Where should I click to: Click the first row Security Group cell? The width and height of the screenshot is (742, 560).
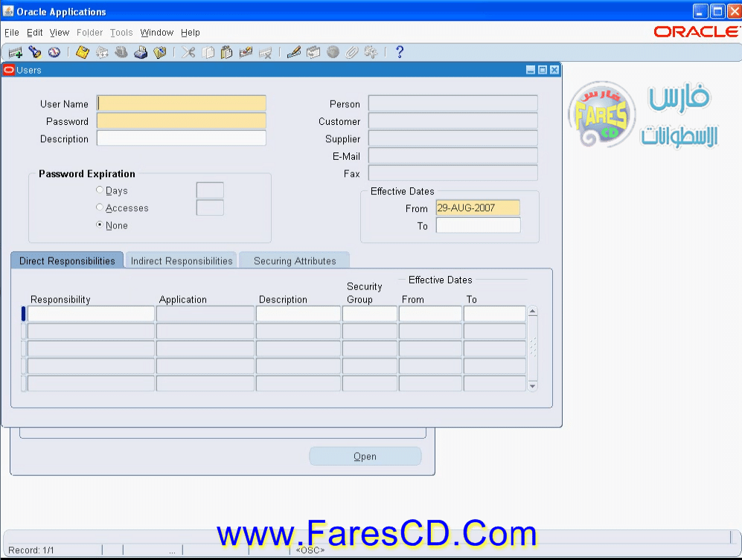370,314
